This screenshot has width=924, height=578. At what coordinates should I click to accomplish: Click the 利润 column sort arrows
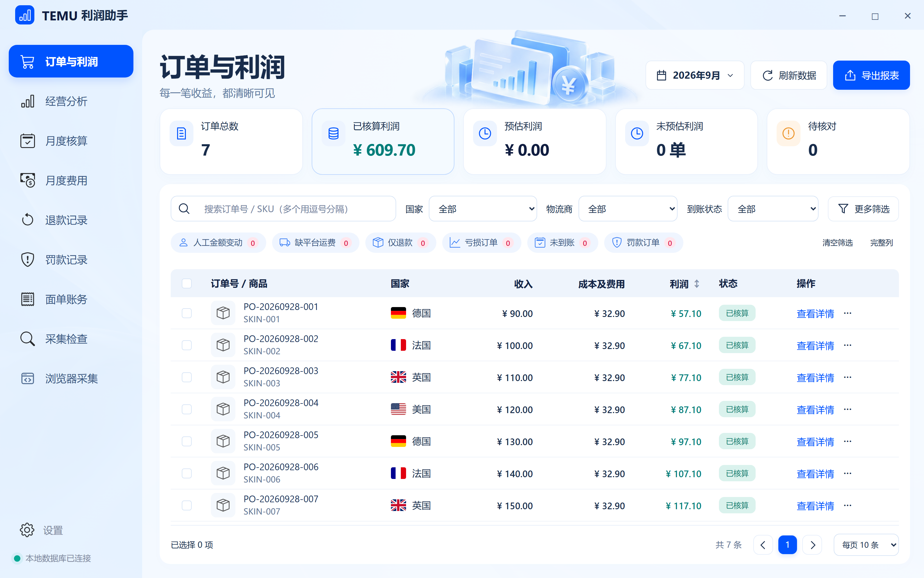[x=696, y=284]
